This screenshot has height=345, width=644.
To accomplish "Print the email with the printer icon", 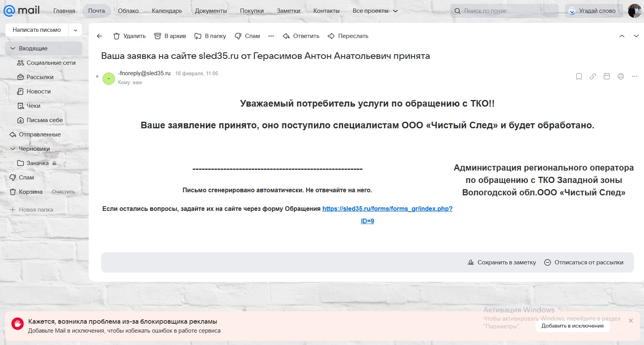I will pos(621,76).
